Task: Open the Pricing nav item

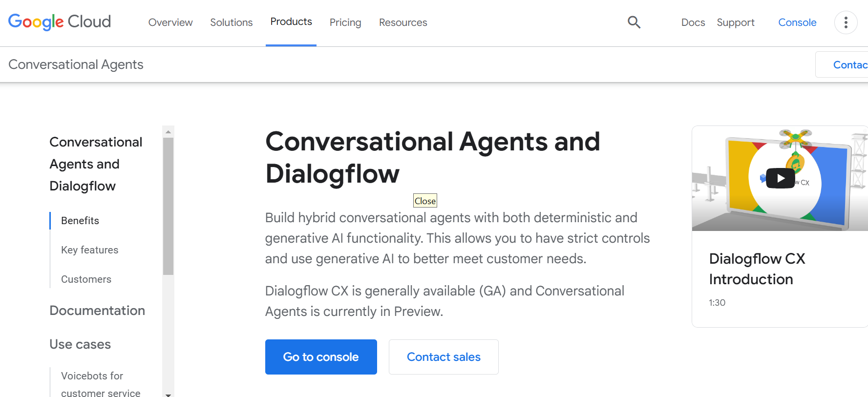Action: [345, 22]
